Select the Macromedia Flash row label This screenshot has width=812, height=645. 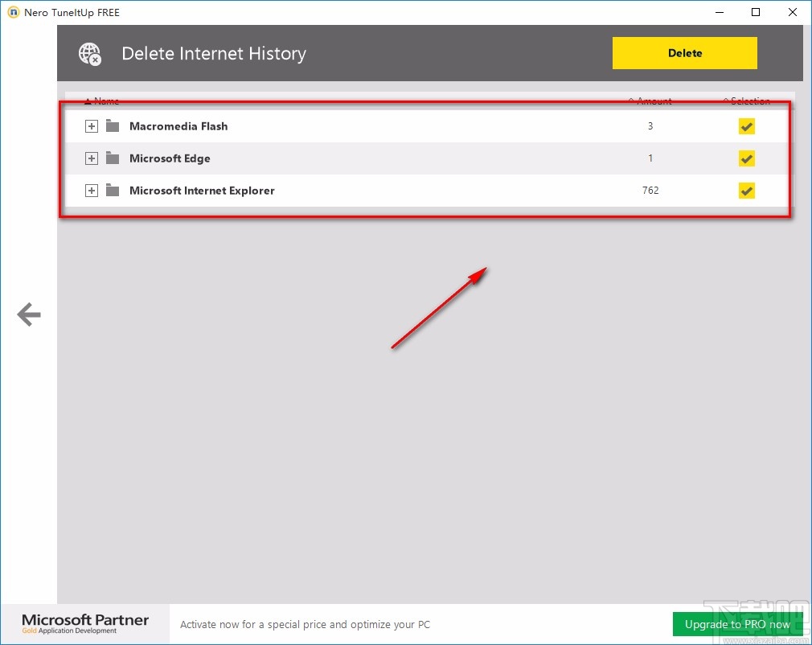(x=178, y=126)
